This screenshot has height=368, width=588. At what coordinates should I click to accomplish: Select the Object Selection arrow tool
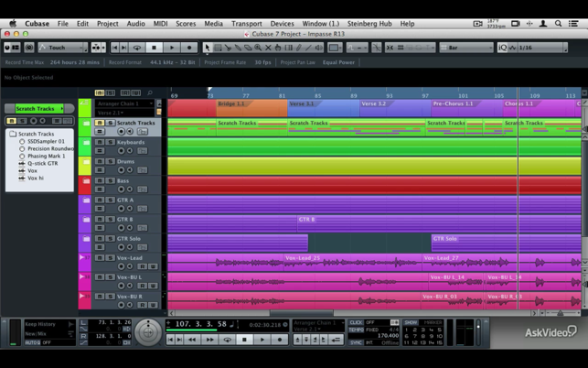tap(207, 47)
